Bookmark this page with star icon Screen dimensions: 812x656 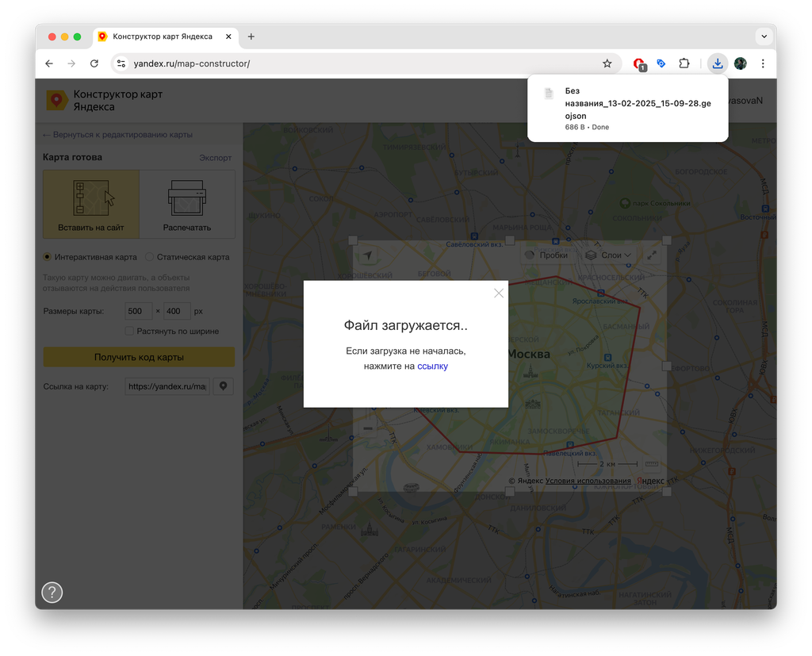[x=607, y=63]
